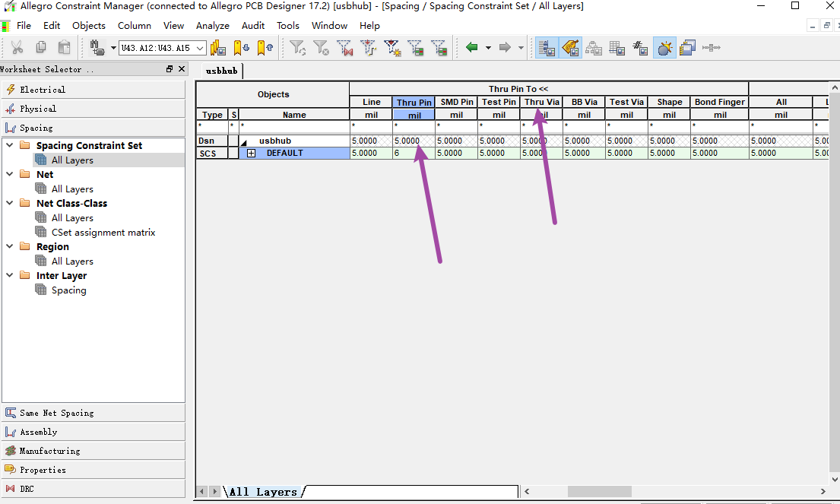This screenshot has height=504, width=840.
Task: Open the Audit menu
Action: coord(253,25)
